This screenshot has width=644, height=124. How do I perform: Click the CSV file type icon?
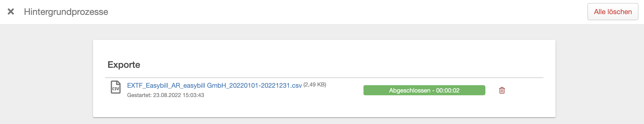(116, 87)
